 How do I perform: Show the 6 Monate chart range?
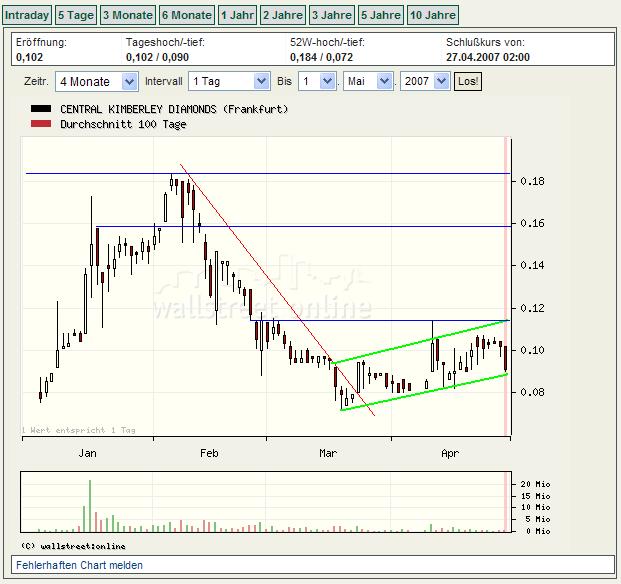click(186, 15)
